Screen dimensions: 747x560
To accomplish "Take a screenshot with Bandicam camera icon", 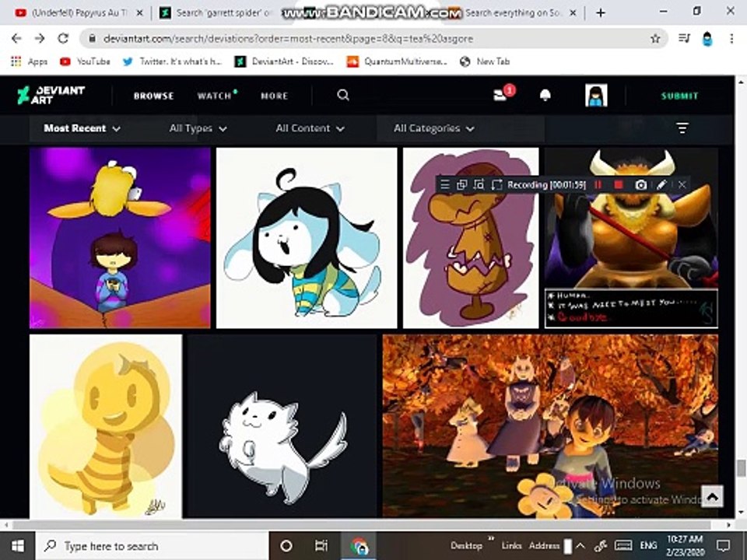I will pyautogui.click(x=640, y=185).
